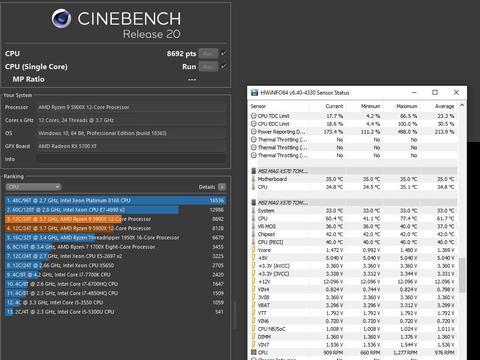Click the VTT voltage sensor icon
This screenshot has height=360, width=480.
point(254,313)
